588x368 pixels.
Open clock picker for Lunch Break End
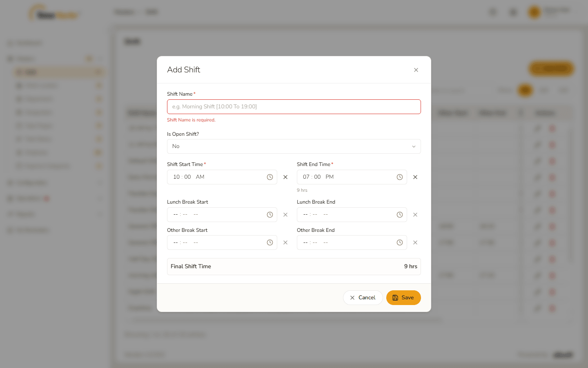pyautogui.click(x=400, y=215)
